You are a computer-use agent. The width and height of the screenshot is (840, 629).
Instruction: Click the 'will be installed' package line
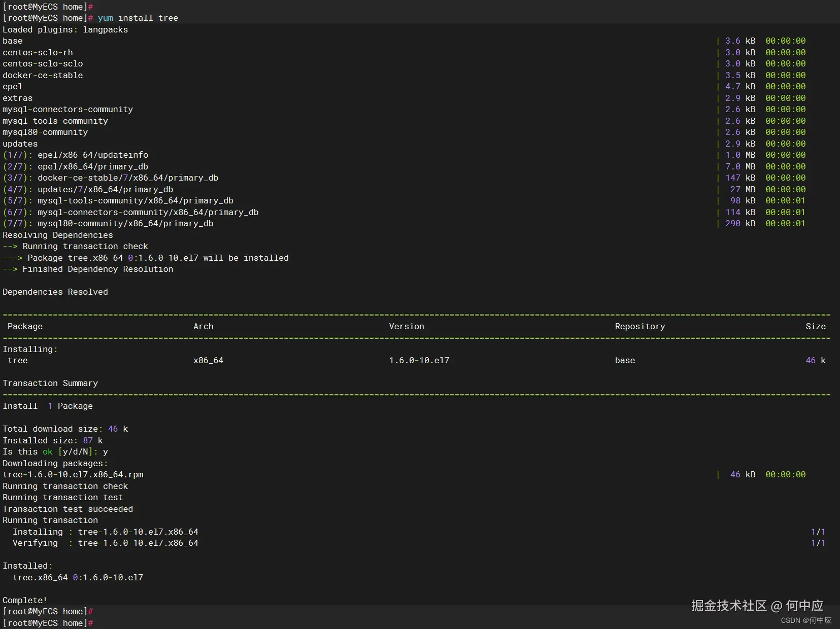tap(146, 258)
